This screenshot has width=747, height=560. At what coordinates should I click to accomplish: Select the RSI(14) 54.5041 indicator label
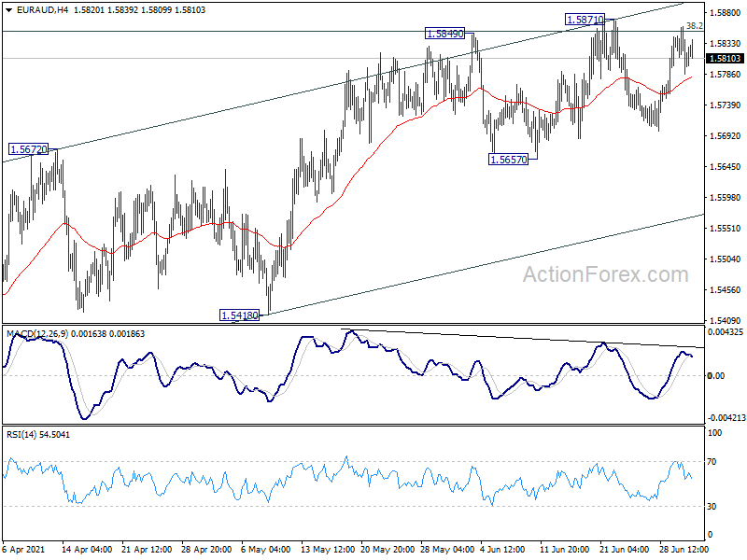click(38, 435)
